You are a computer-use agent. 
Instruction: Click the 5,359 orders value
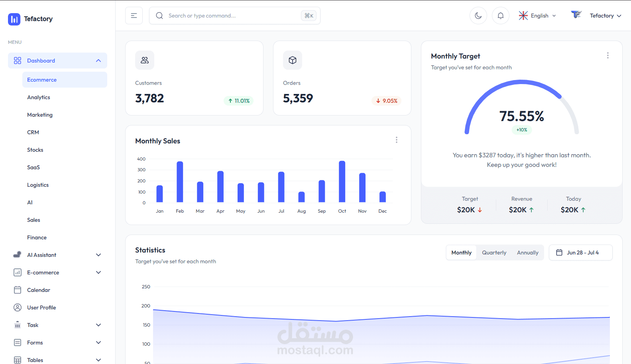point(298,98)
